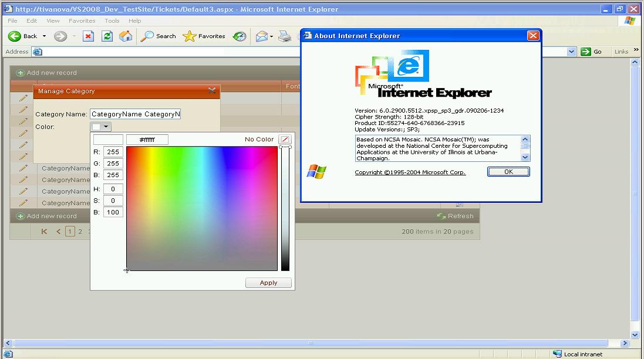Expand the Links toolbar chevron
Viewport: 644px width, 359px height.
pyautogui.click(x=636, y=50)
